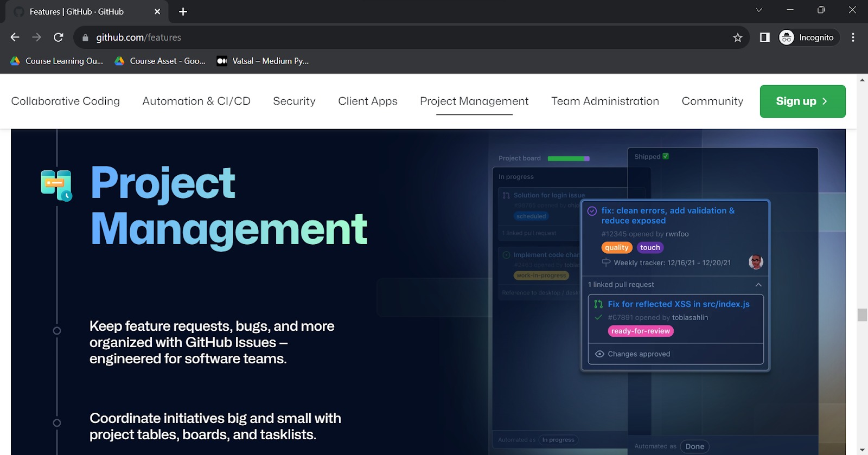The height and width of the screenshot is (455, 868).
Task: Click the timeline dot beside 'Coordinate initiatives'
Action: click(57, 423)
